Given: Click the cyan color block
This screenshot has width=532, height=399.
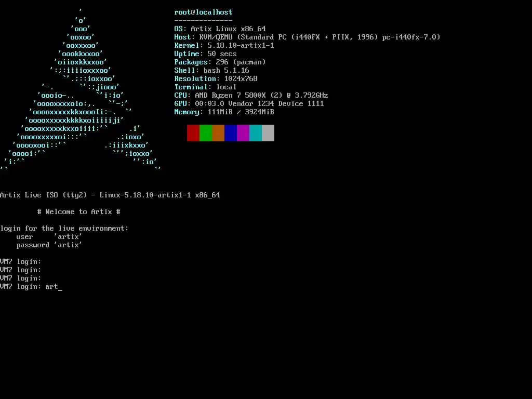Looking at the screenshot, I should coord(256,133).
